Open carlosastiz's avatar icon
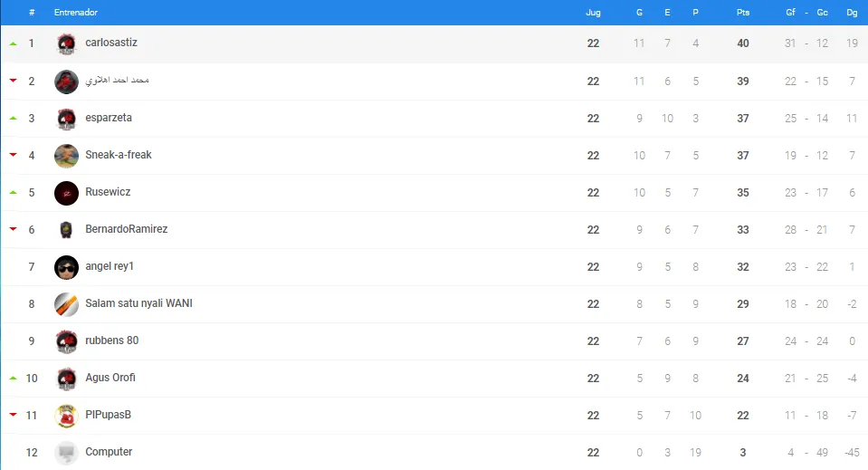The height and width of the screenshot is (470, 868). coord(66,43)
